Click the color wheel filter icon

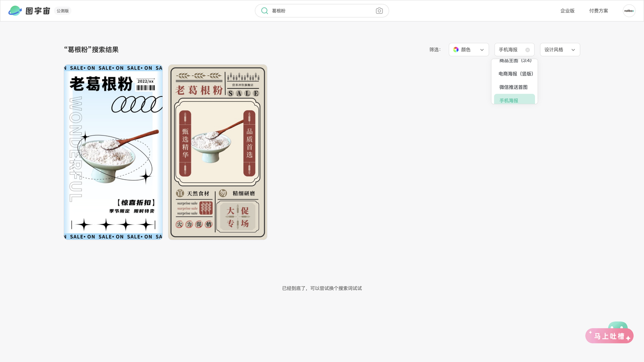tap(456, 50)
